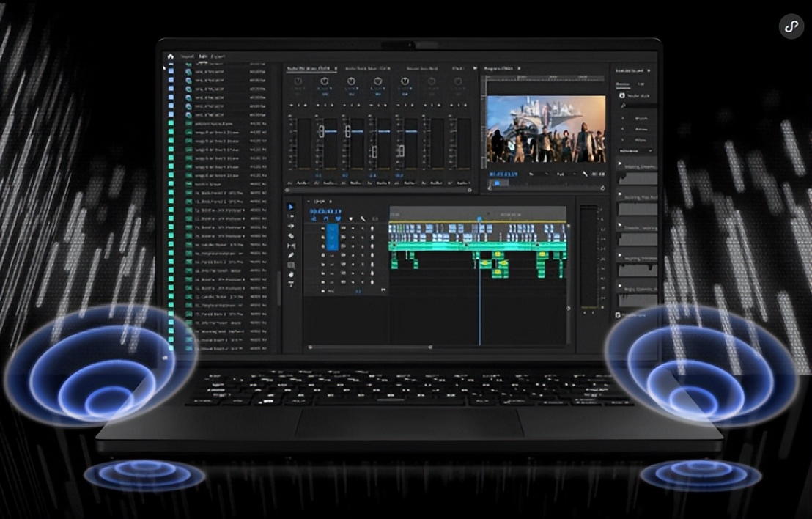The height and width of the screenshot is (519, 812).
Task: Select the Hand tool in the timeline toolbar
Action: click(x=291, y=274)
